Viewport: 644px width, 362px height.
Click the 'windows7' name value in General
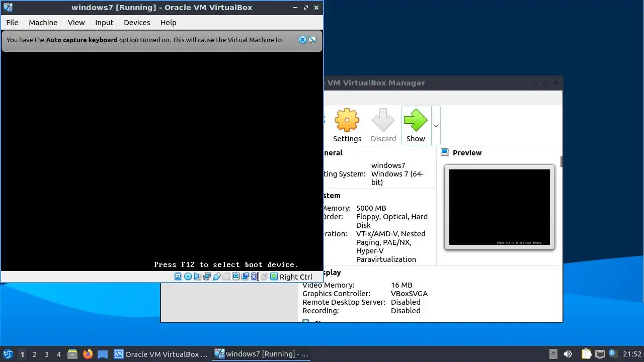click(388, 165)
